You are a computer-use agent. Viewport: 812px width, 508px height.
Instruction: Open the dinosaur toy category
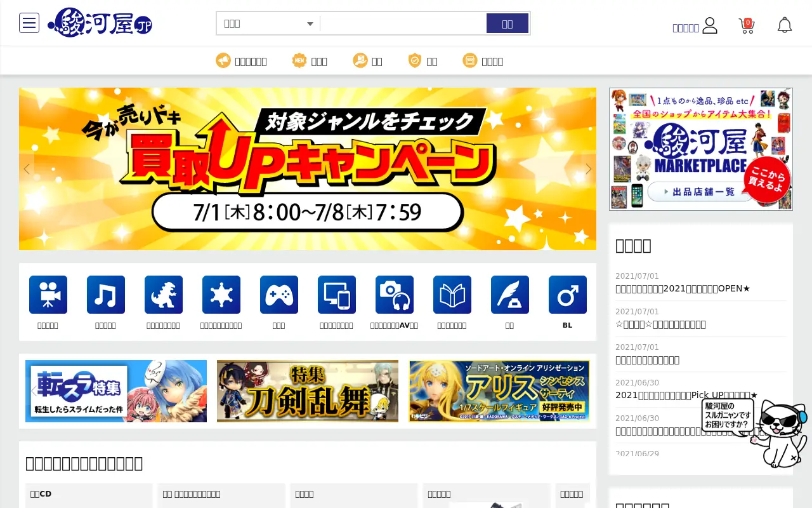(164, 295)
